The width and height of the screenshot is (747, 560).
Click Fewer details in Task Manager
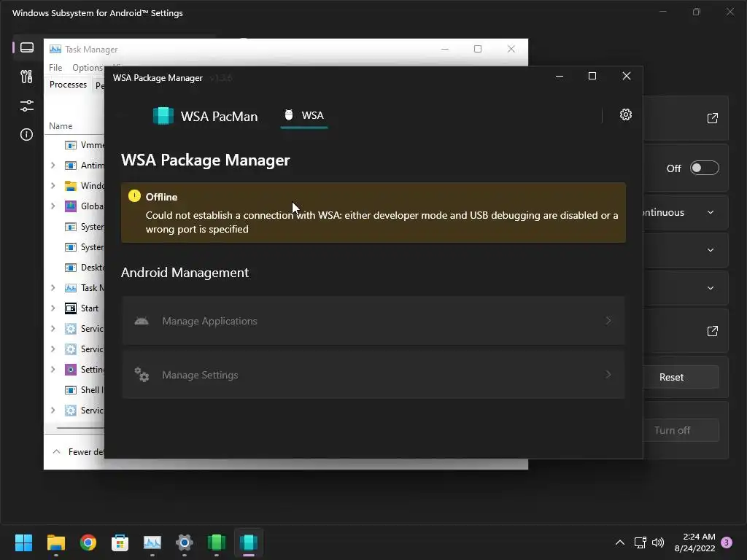(x=78, y=452)
